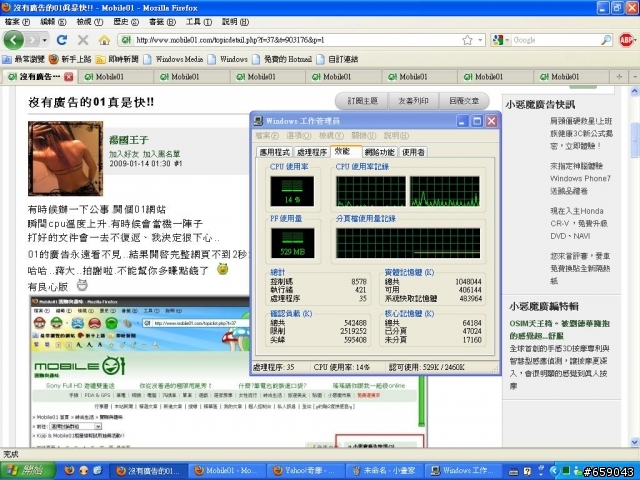Open the Windows 開始 Start button
Viewport: 640px width, 480px height.
pyautogui.click(x=28, y=471)
